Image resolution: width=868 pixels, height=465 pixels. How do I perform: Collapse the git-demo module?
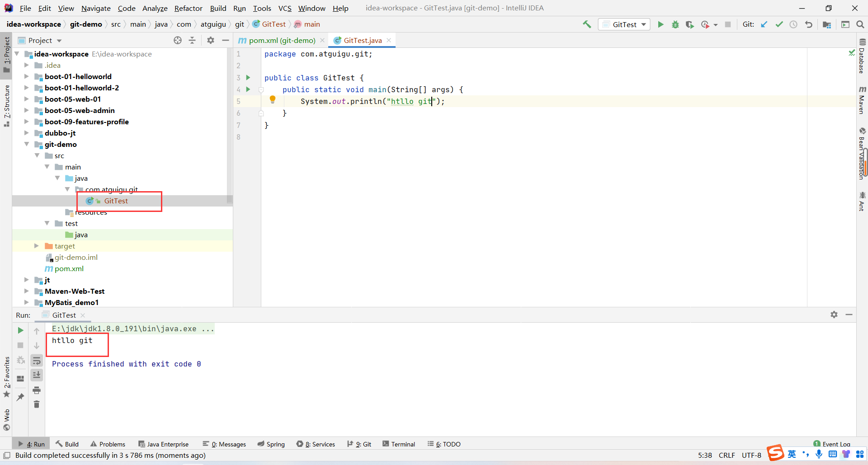pos(26,144)
